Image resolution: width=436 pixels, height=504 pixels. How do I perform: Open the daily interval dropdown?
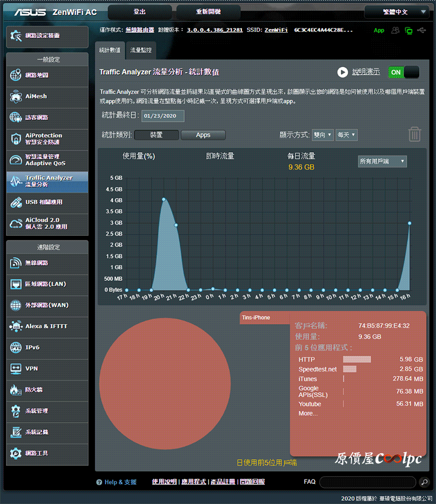[347, 135]
